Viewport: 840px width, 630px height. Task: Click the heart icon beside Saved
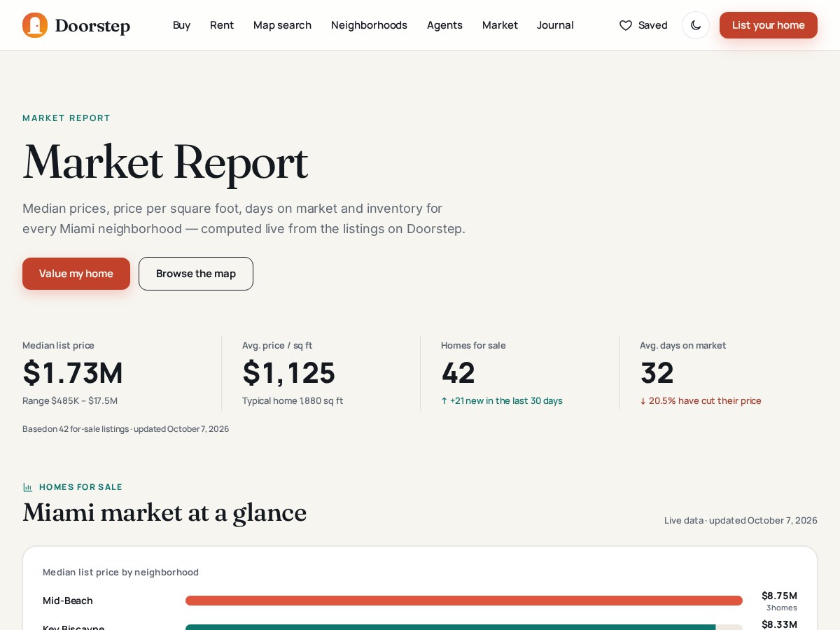click(x=626, y=25)
